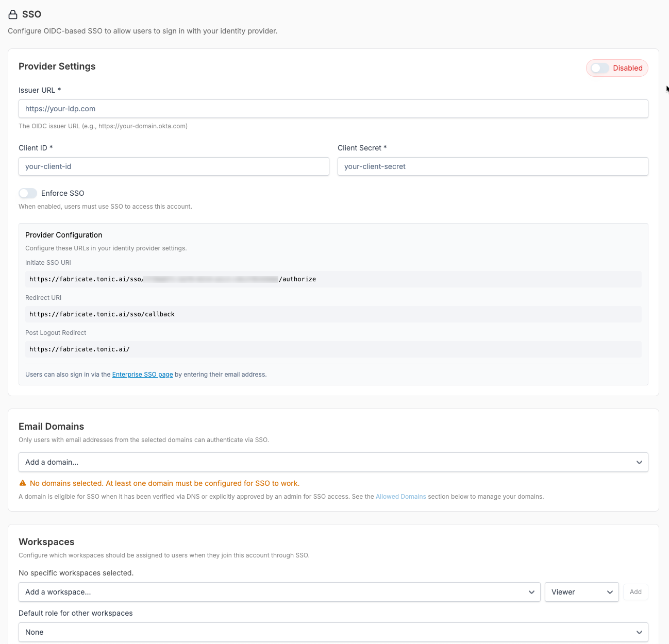Click the orange warning triangle icon
This screenshot has height=644, width=669.
coord(23,483)
